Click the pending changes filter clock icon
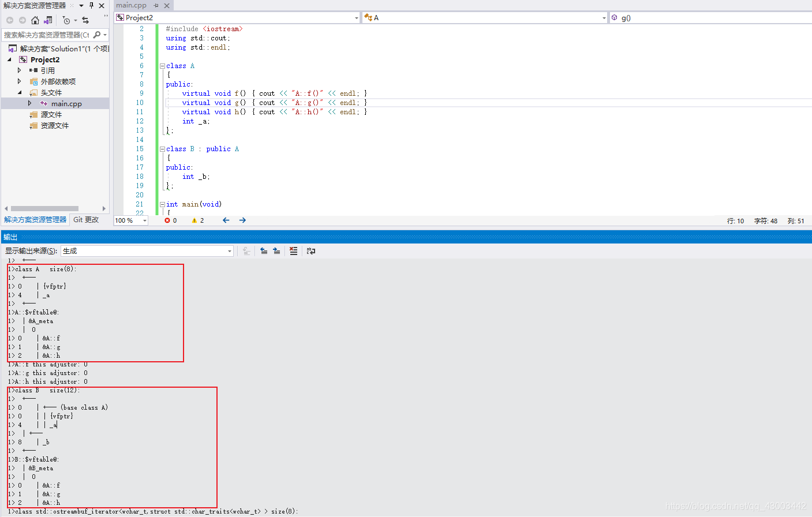Screen dimensions: 812x517 tap(66, 20)
